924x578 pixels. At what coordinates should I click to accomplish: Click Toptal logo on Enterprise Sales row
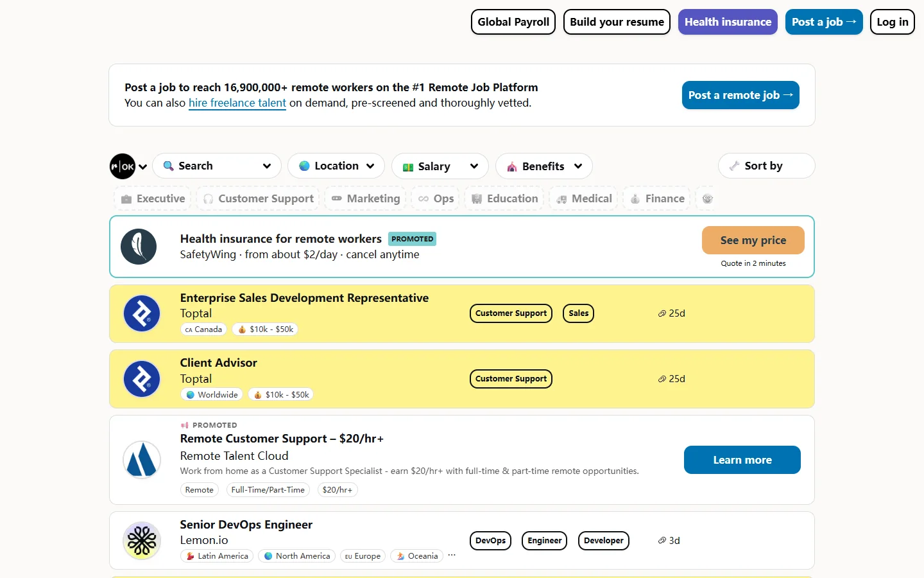pyautogui.click(x=142, y=313)
